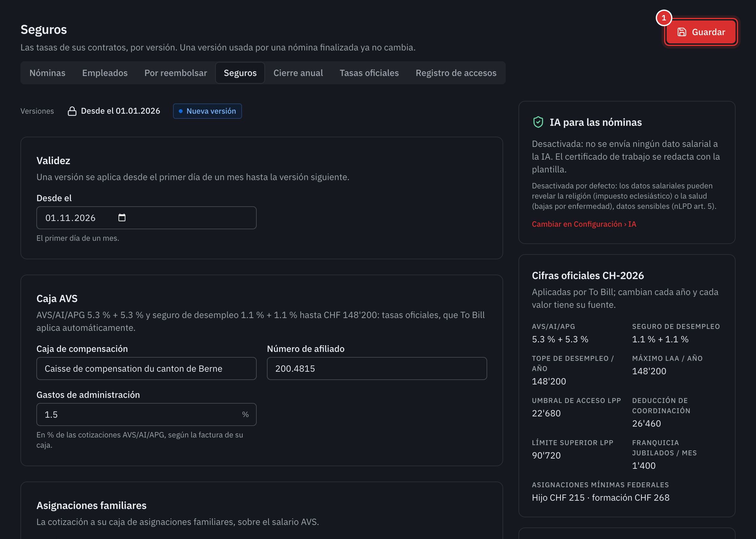
Task: Click the 5.3 % + 5.3 % AVS/AI/APG value
Action: coord(560,339)
